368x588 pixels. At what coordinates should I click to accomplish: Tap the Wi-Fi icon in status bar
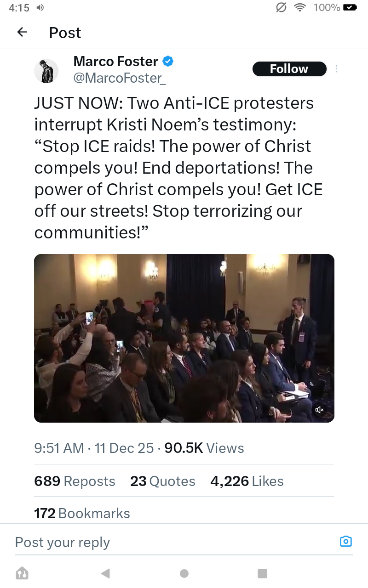(x=300, y=7)
